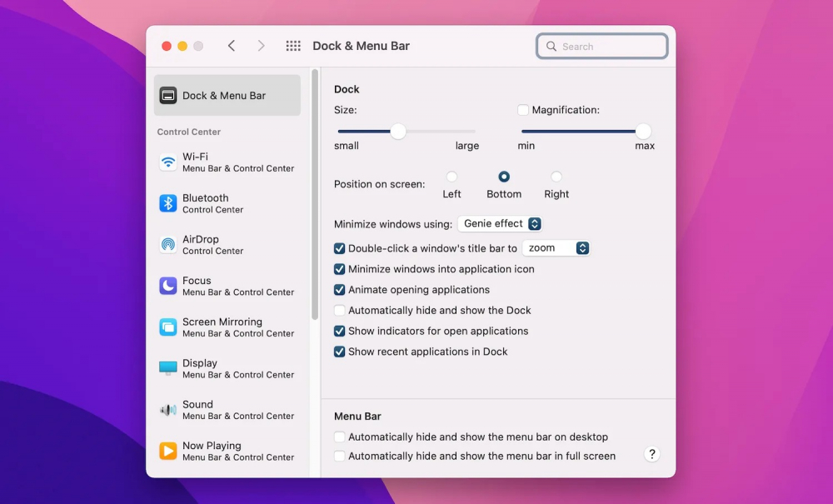Click the Wi-Fi icon in sidebar

[168, 162]
